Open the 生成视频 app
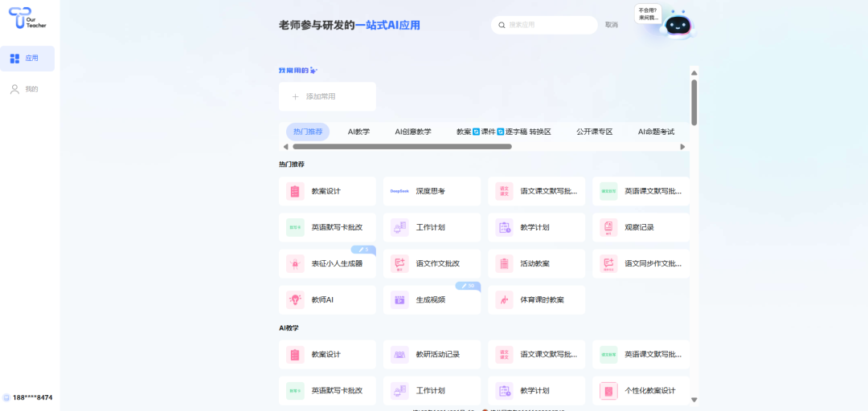Viewport: 868px width, 411px height. [432, 299]
